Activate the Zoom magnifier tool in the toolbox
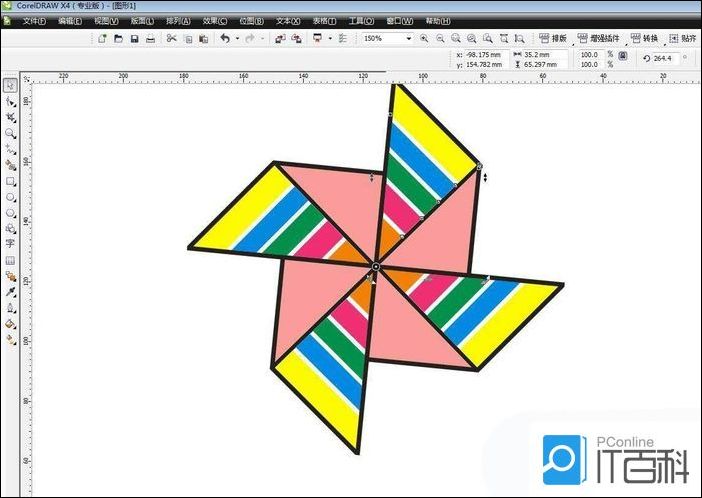This screenshot has width=702, height=498. pyautogui.click(x=10, y=133)
